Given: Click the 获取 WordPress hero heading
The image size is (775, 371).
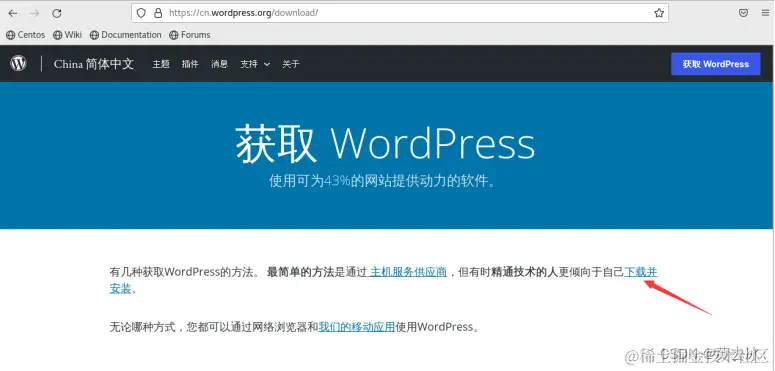Looking at the screenshot, I should (x=385, y=145).
